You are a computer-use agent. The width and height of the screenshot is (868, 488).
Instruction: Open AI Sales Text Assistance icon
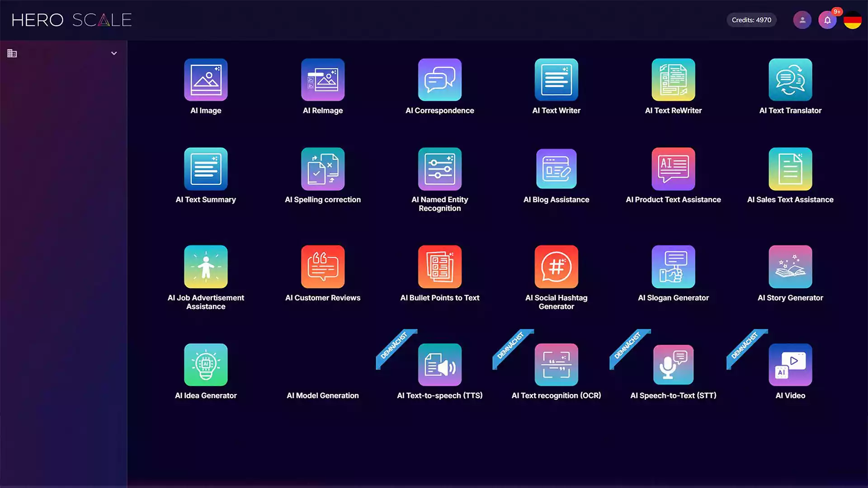(791, 169)
